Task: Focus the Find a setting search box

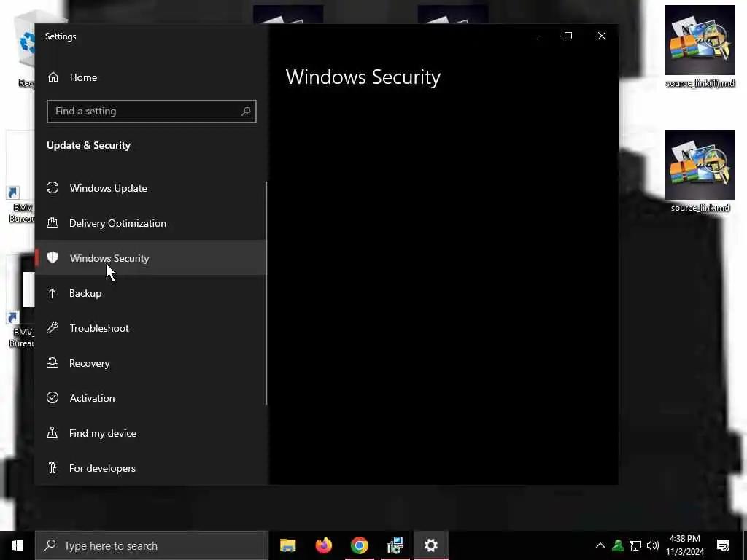Action: [152, 112]
